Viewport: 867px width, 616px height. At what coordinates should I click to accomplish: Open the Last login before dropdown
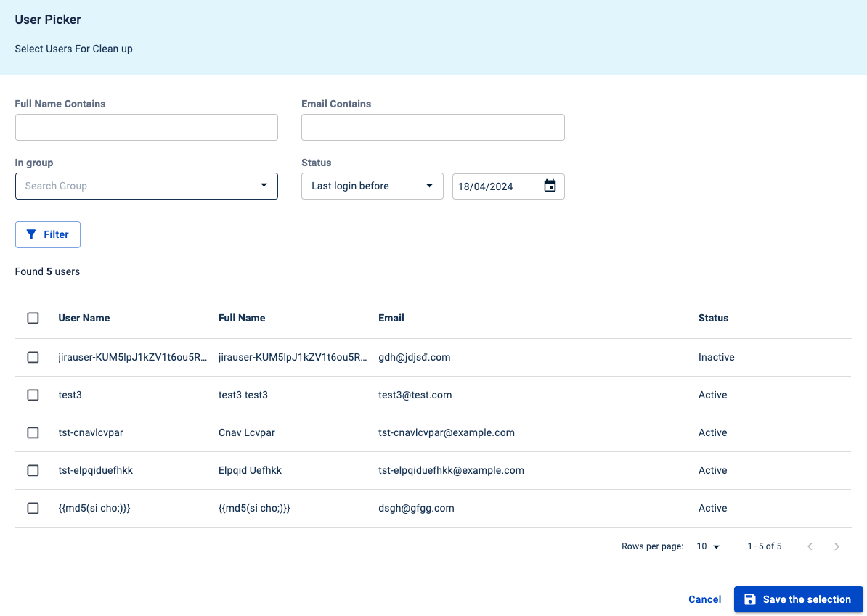click(x=372, y=186)
